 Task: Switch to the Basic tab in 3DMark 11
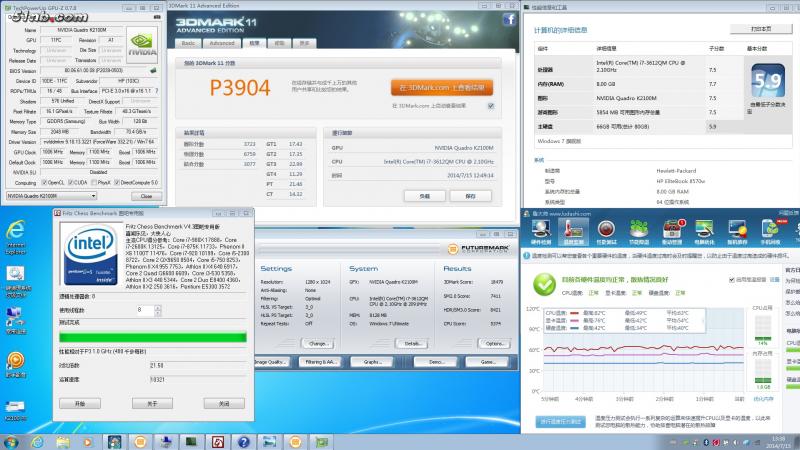(188, 43)
